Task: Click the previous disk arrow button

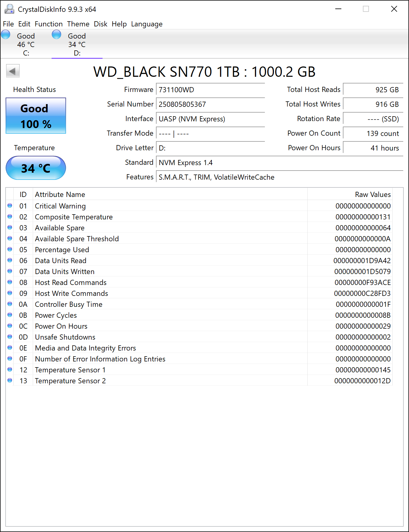Action: tap(13, 71)
